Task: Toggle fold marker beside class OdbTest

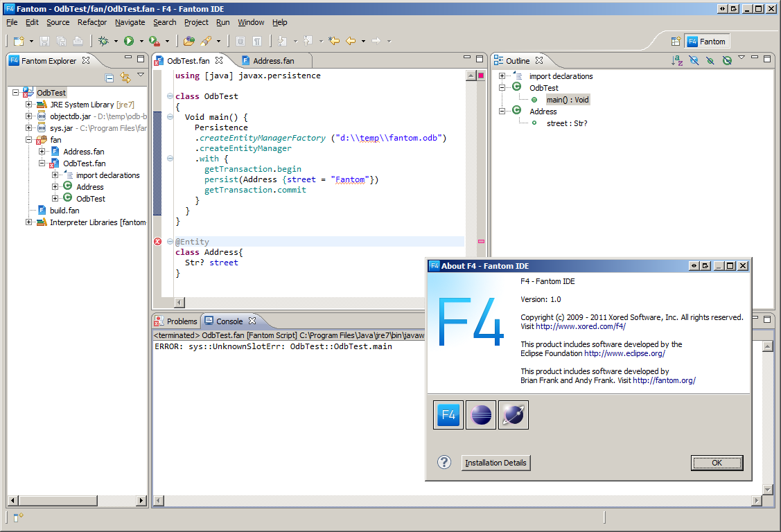Action: (x=170, y=96)
